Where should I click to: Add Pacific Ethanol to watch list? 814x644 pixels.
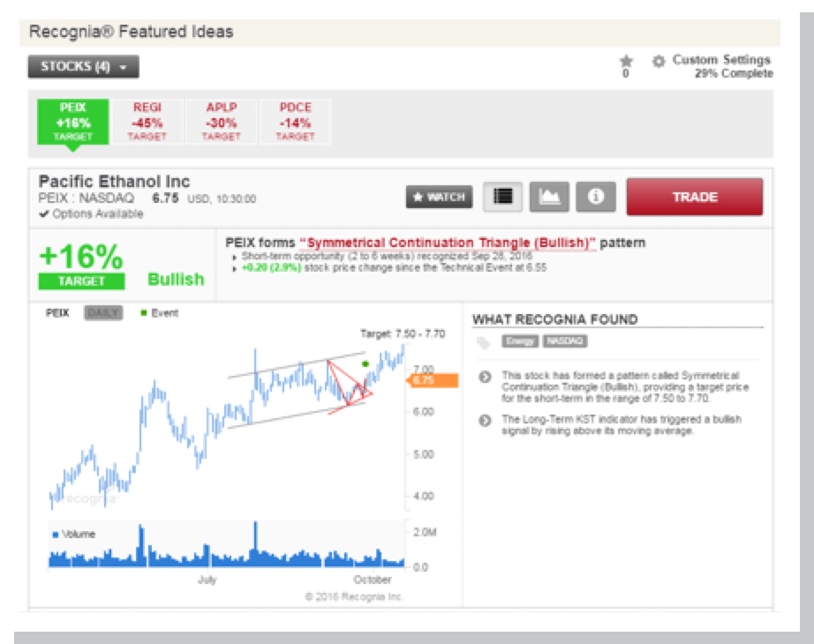[439, 198]
